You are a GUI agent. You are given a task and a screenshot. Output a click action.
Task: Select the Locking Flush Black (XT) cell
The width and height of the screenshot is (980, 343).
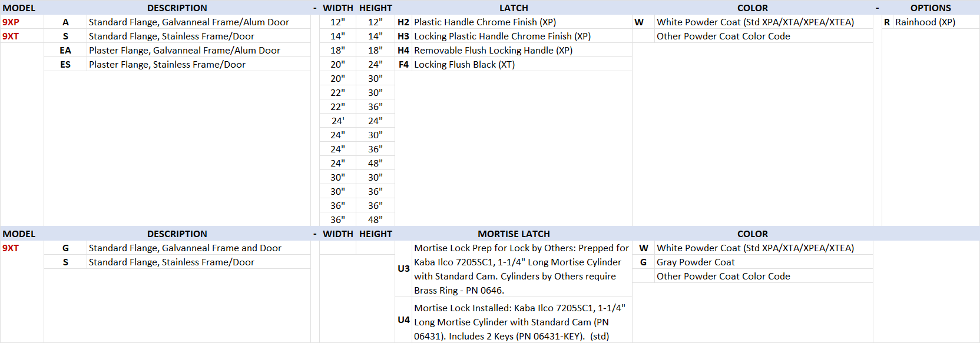pyautogui.click(x=464, y=65)
